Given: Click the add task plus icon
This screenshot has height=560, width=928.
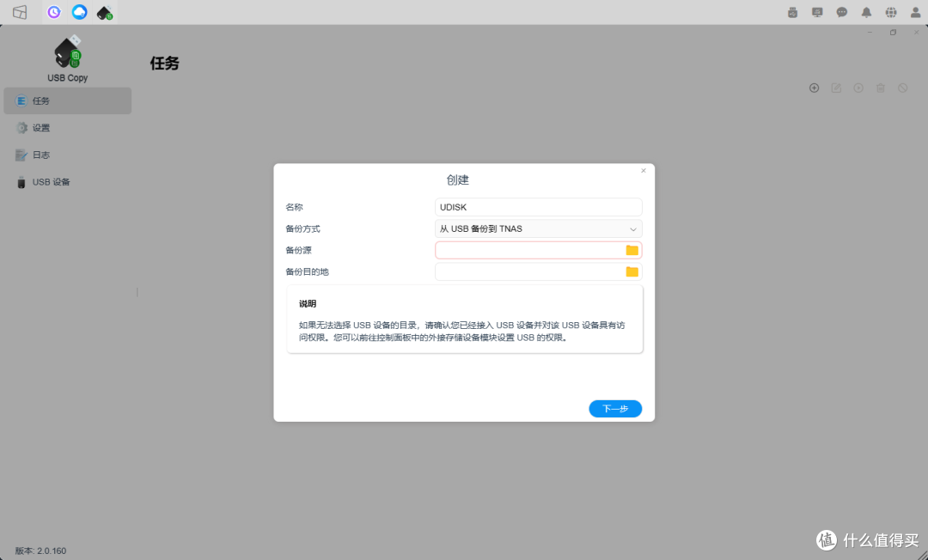Looking at the screenshot, I should pos(815,88).
